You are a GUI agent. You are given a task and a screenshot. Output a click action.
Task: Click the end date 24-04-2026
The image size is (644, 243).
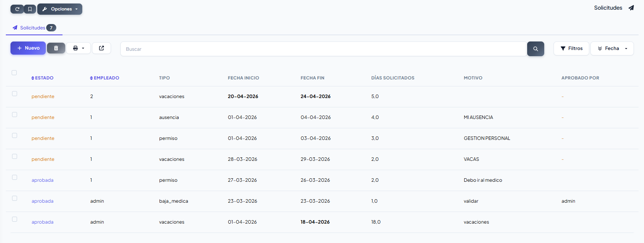[x=316, y=97]
